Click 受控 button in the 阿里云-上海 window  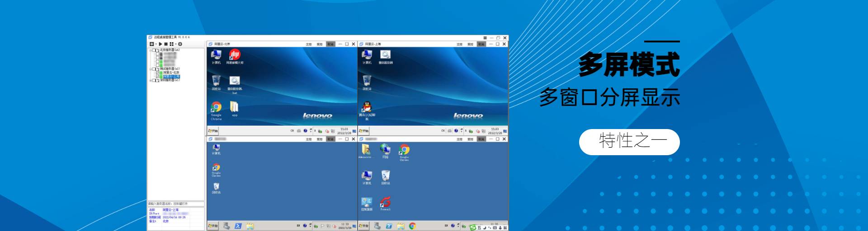pos(470,44)
